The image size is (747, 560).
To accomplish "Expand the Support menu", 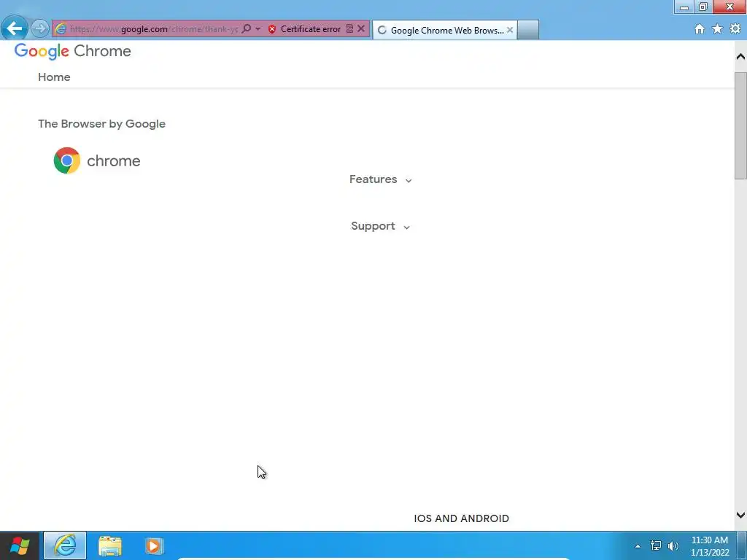I will pos(380,226).
